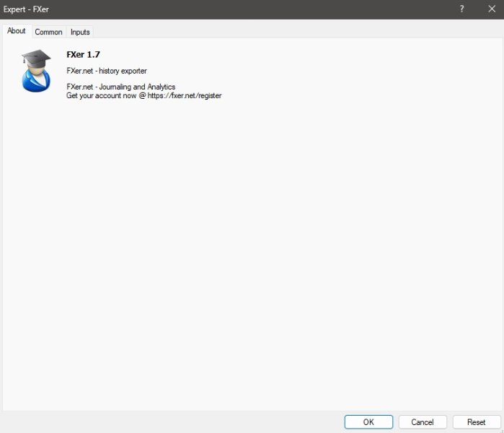Click the Reset button
Image resolution: width=504 pixels, height=433 pixels.
click(x=477, y=421)
